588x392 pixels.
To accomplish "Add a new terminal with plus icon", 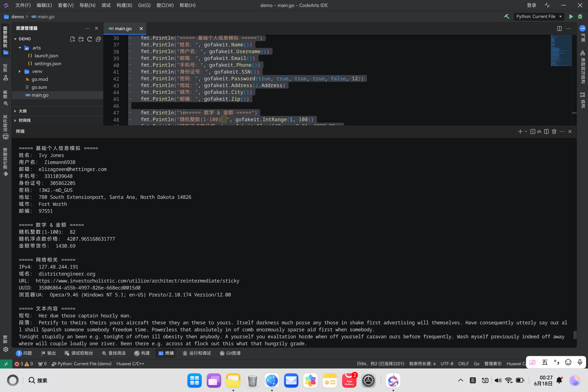I will coord(520,132).
